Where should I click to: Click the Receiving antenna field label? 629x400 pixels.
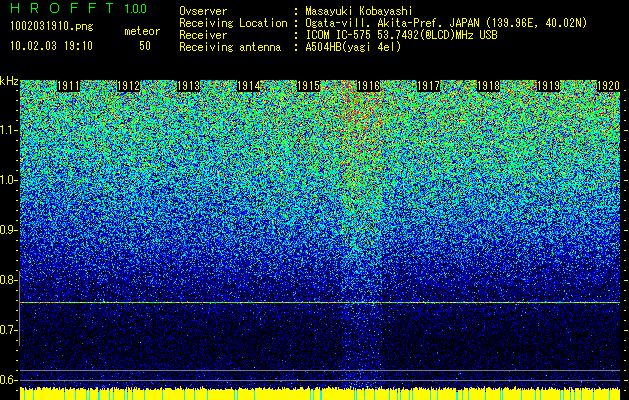[230, 47]
